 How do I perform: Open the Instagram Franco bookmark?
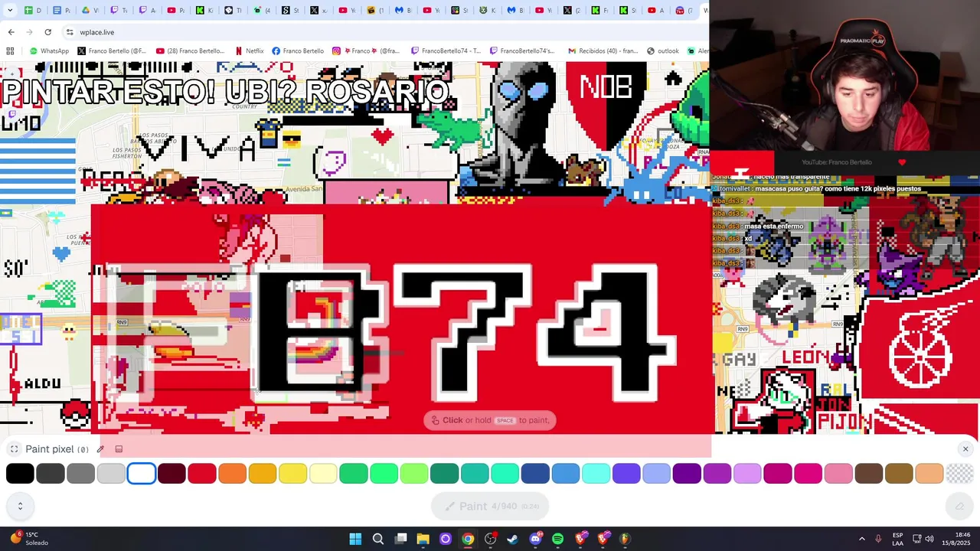366,51
